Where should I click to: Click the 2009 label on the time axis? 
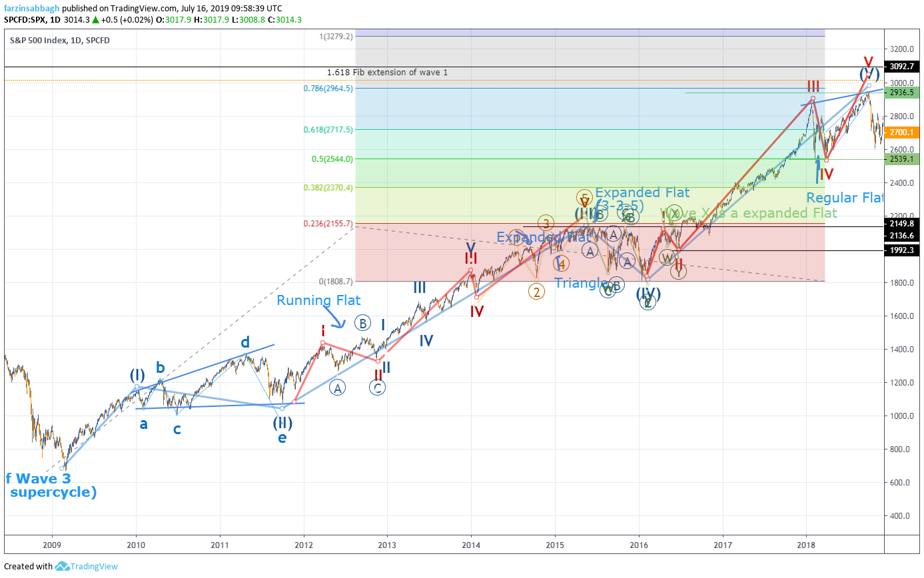click(52, 546)
